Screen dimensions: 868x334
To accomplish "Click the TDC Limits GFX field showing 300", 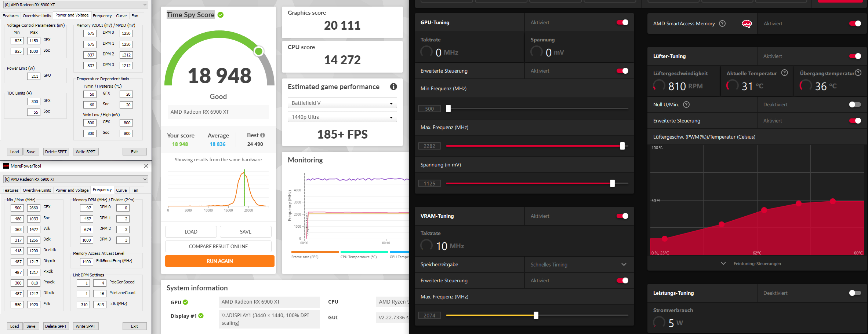I will click(x=34, y=102).
